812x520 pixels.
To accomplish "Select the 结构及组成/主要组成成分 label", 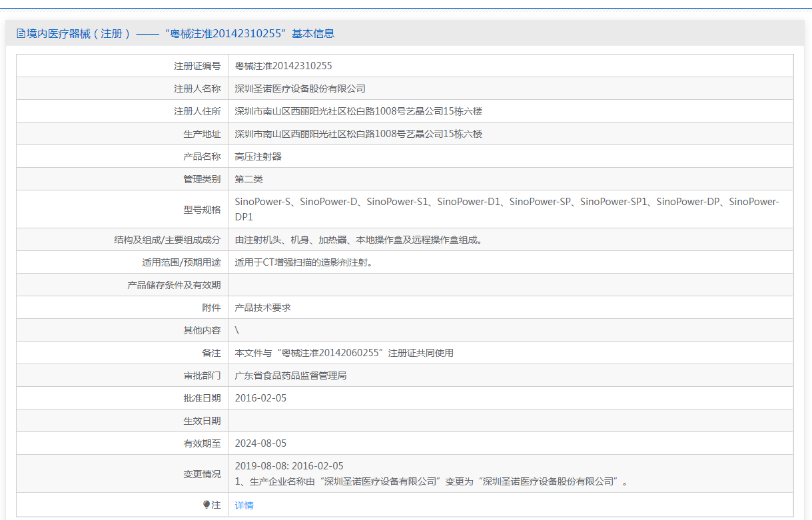I will (x=167, y=240).
